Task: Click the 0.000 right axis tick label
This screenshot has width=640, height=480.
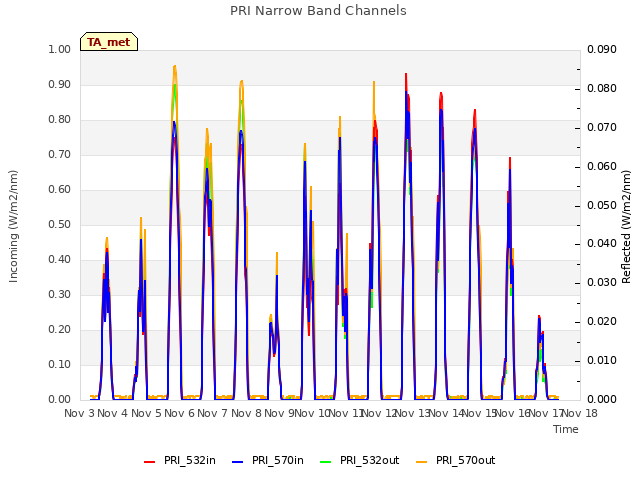Action: coord(602,399)
